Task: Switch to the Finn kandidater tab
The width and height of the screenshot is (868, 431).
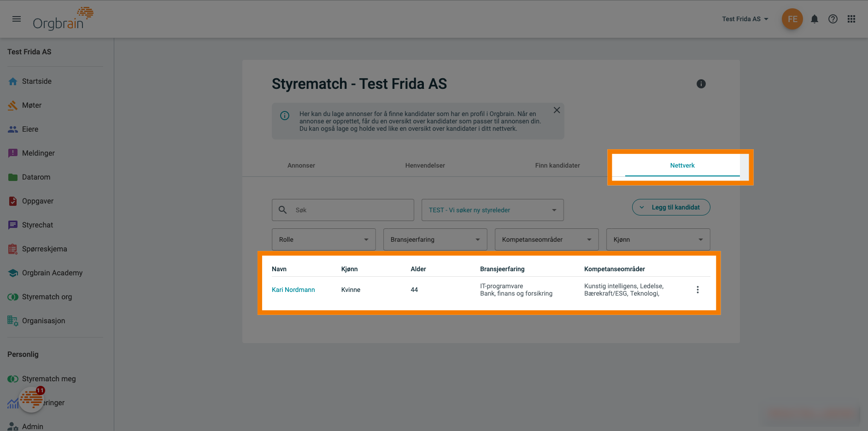Action: click(557, 165)
